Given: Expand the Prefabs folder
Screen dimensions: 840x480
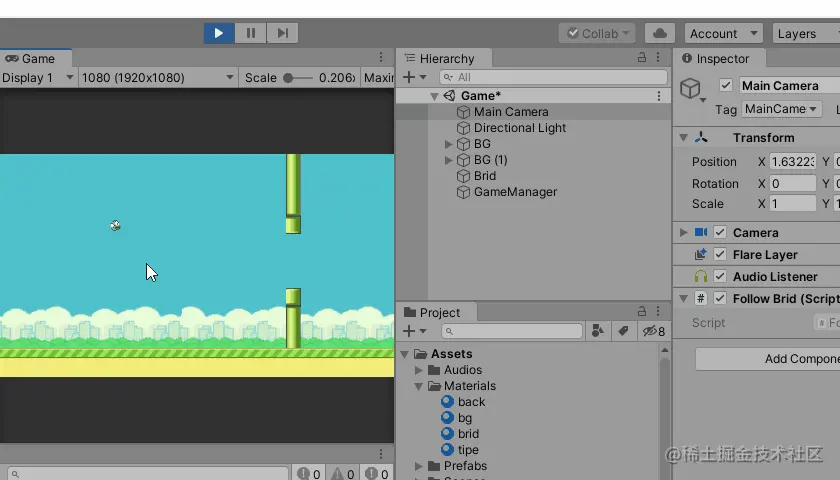Looking at the screenshot, I should coord(419,466).
